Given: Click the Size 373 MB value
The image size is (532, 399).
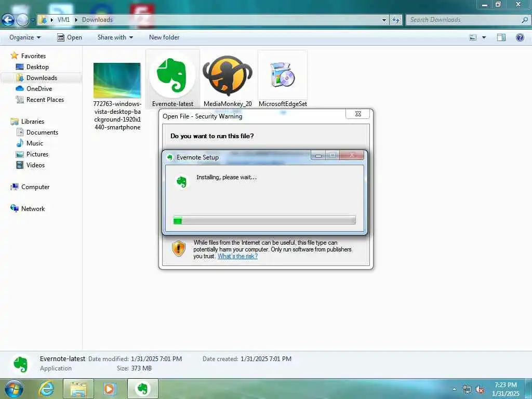Looking at the screenshot, I should pyautogui.click(x=141, y=368).
